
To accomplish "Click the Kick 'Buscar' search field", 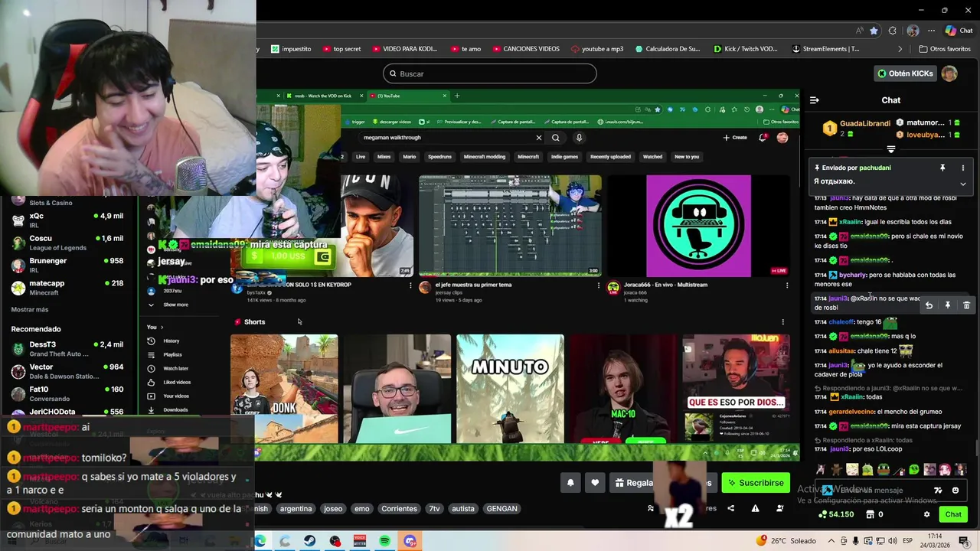I will point(490,73).
